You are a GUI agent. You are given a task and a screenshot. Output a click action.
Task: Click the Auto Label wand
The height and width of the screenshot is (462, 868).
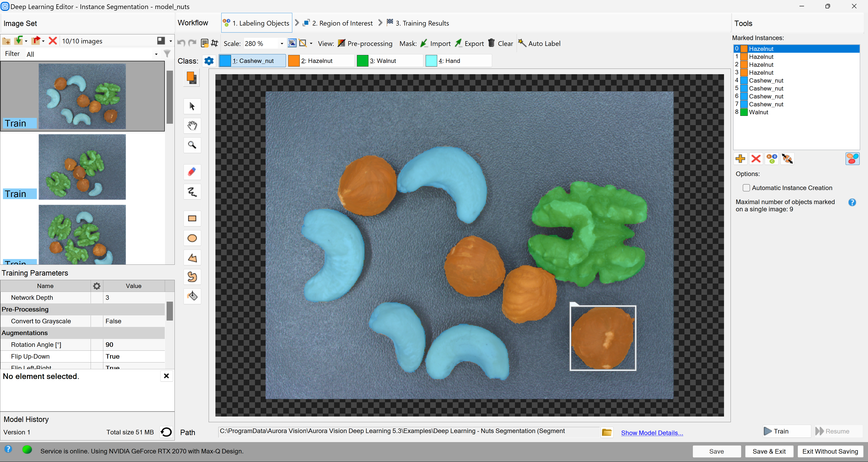click(x=539, y=43)
